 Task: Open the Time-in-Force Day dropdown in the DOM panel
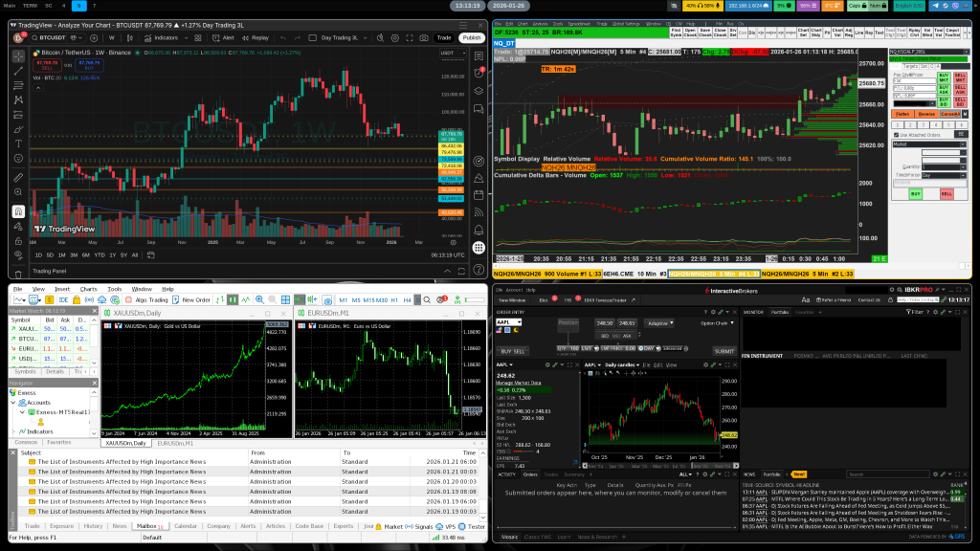pyautogui.click(x=963, y=175)
